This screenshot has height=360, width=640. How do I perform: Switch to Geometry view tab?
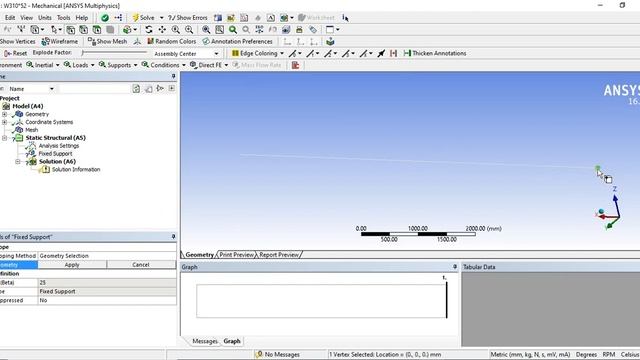click(x=199, y=255)
